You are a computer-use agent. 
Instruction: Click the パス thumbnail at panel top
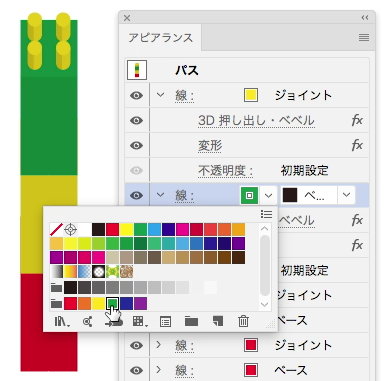(x=137, y=70)
